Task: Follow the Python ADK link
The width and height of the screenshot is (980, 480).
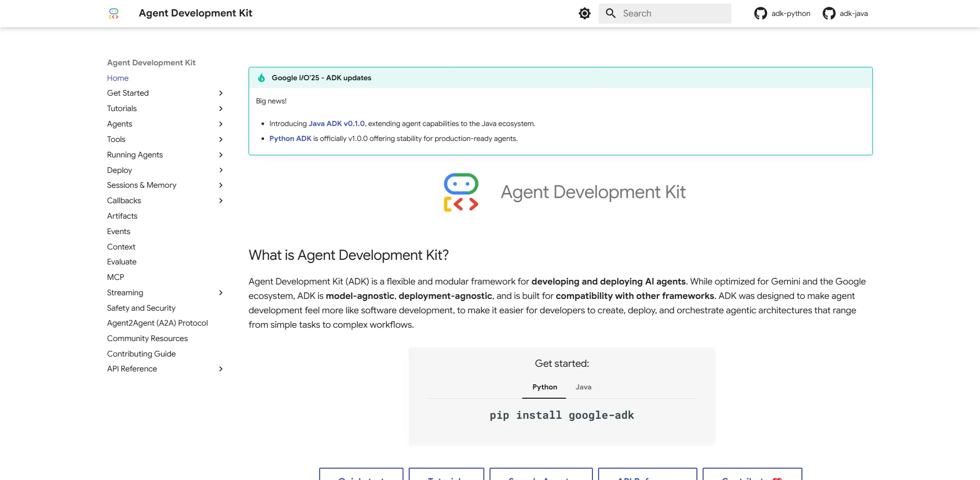Action: coord(290,138)
